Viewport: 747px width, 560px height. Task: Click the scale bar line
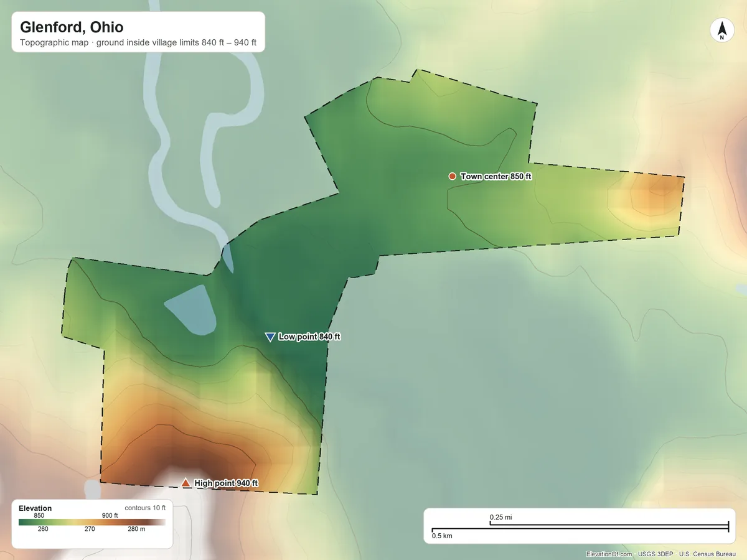click(x=580, y=528)
